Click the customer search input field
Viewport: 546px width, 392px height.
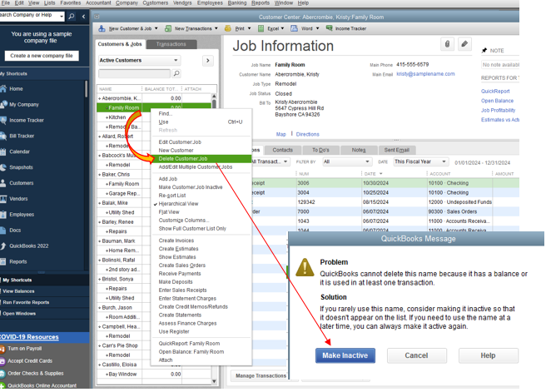(134, 73)
